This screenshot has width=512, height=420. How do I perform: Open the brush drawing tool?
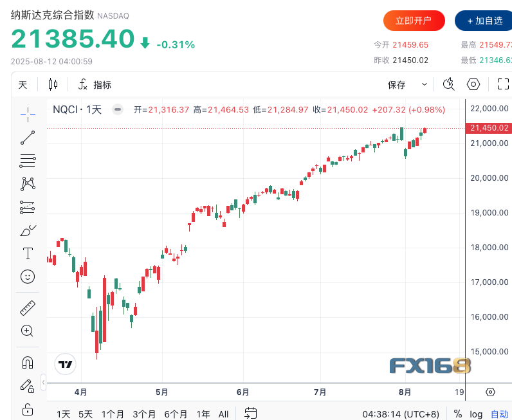(28, 230)
